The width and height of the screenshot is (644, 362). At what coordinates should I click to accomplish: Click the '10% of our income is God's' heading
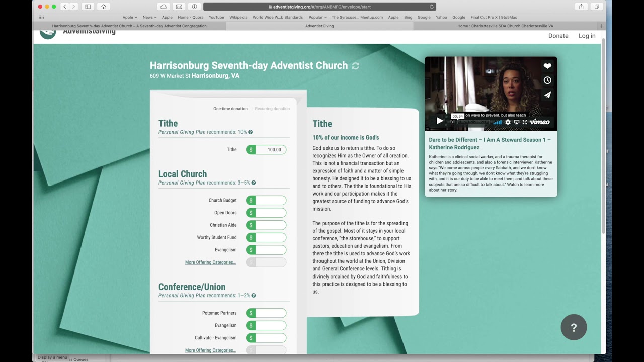point(346,137)
